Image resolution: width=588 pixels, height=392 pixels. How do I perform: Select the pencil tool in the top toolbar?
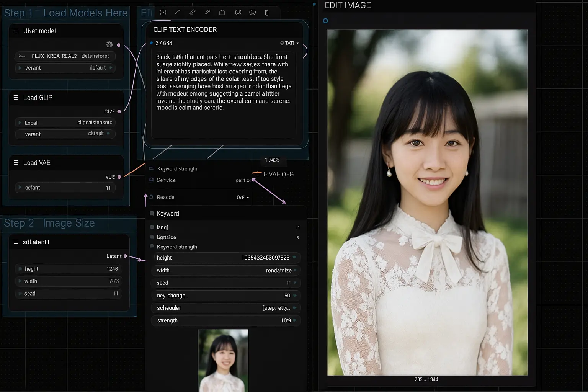coord(193,12)
